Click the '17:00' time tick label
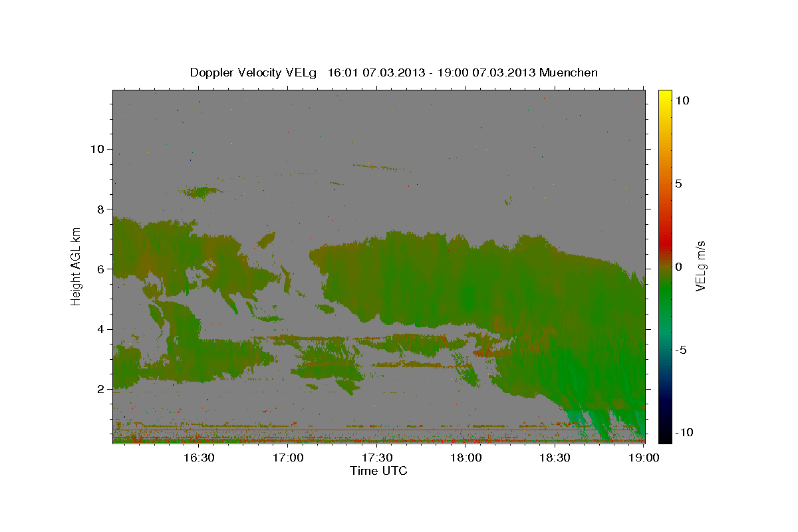Image resolution: width=798 pixels, height=532 pixels. (x=288, y=458)
